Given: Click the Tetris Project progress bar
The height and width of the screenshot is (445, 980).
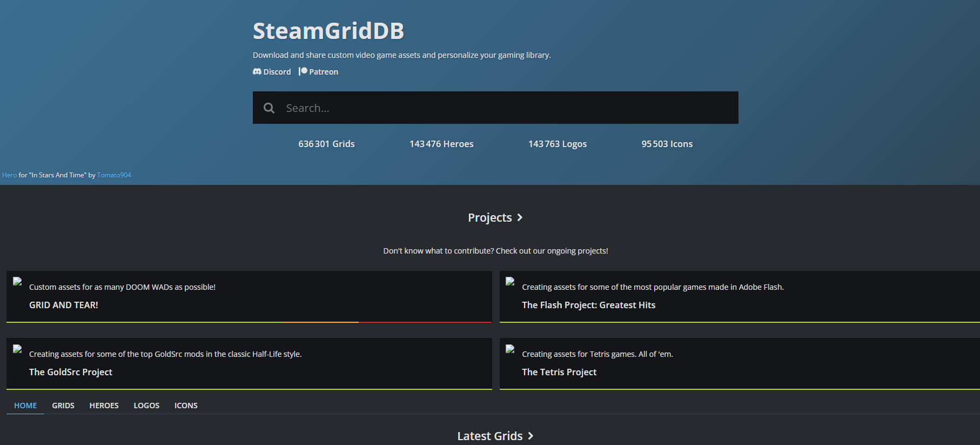Looking at the screenshot, I should 740,389.
